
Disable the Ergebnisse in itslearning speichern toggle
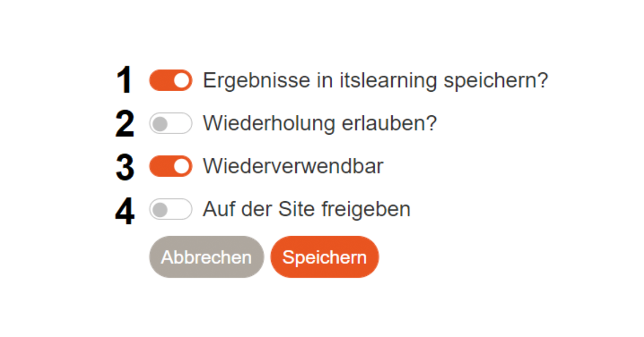tap(170, 80)
